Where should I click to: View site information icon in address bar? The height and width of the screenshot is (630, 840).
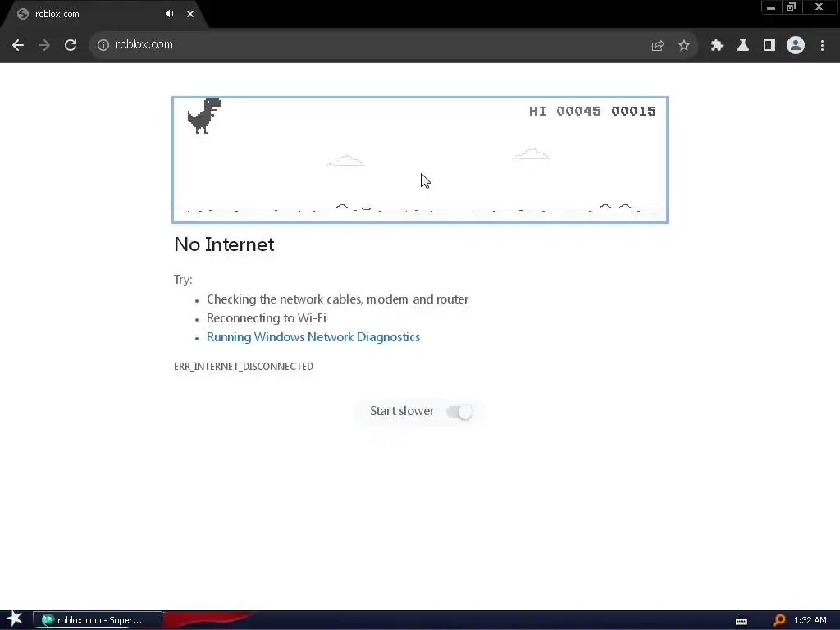pos(103,45)
